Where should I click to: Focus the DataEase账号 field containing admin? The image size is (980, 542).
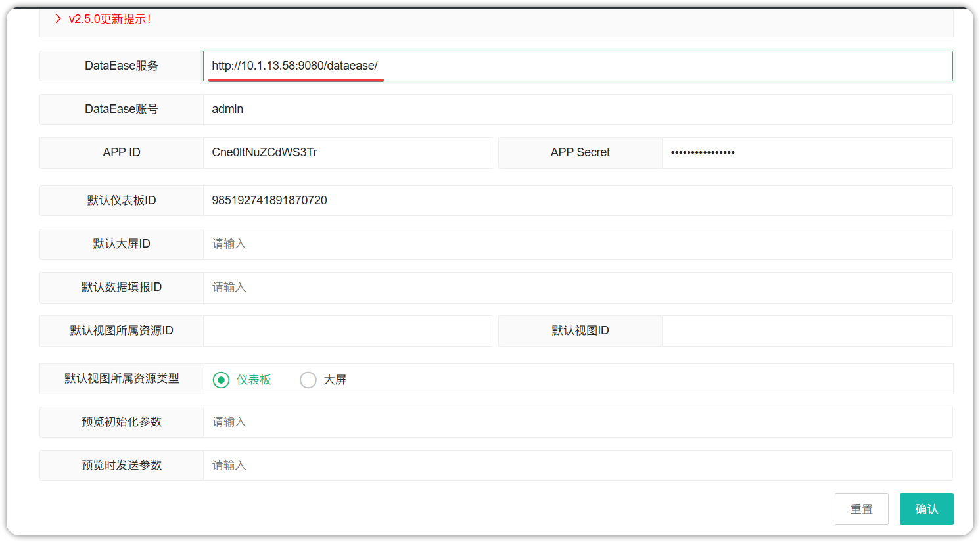[x=577, y=109]
